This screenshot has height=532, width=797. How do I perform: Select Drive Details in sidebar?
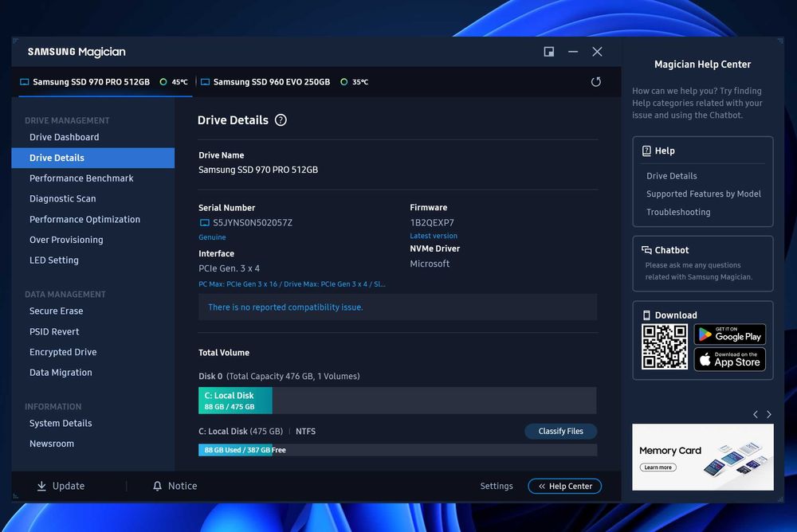93,158
